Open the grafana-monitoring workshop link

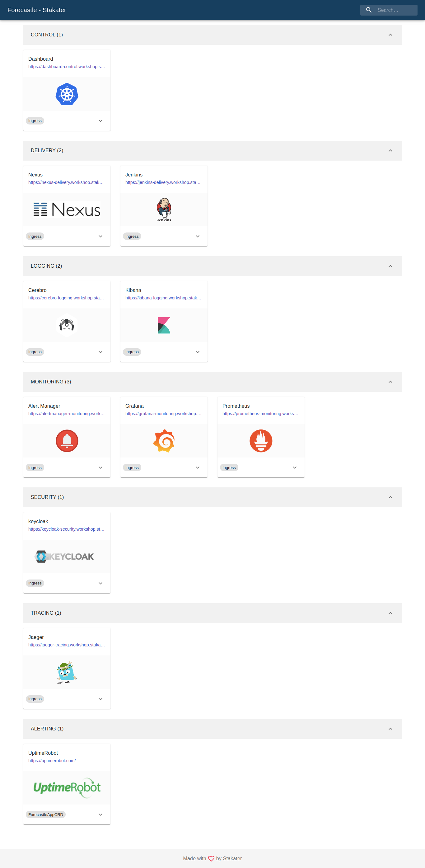pyautogui.click(x=163, y=413)
